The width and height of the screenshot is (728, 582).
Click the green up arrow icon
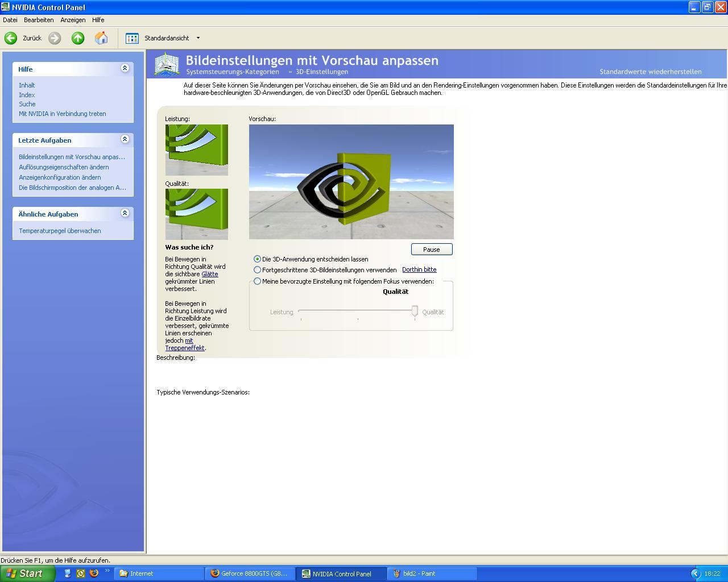click(x=78, y=38)
